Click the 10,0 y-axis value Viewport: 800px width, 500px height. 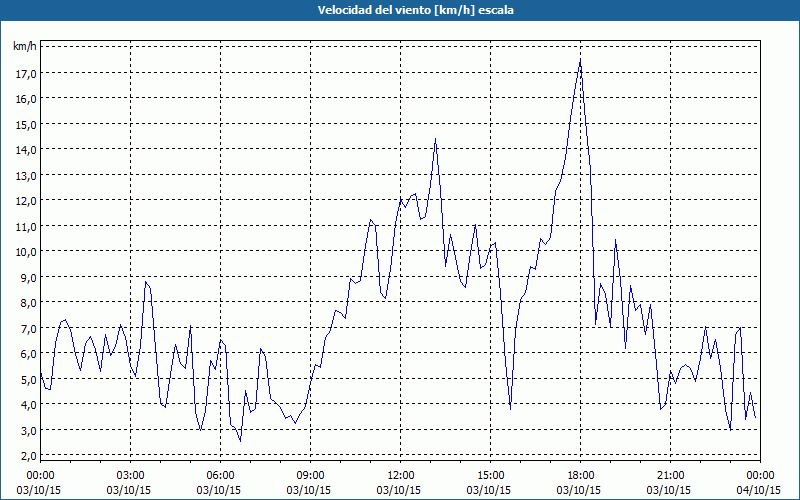pos(26,252)
